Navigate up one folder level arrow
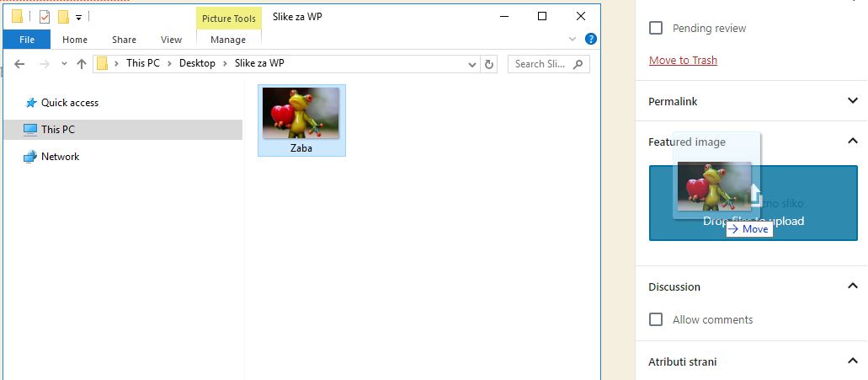The width and height of the screenshot is (868, 380). pos(82,64)
